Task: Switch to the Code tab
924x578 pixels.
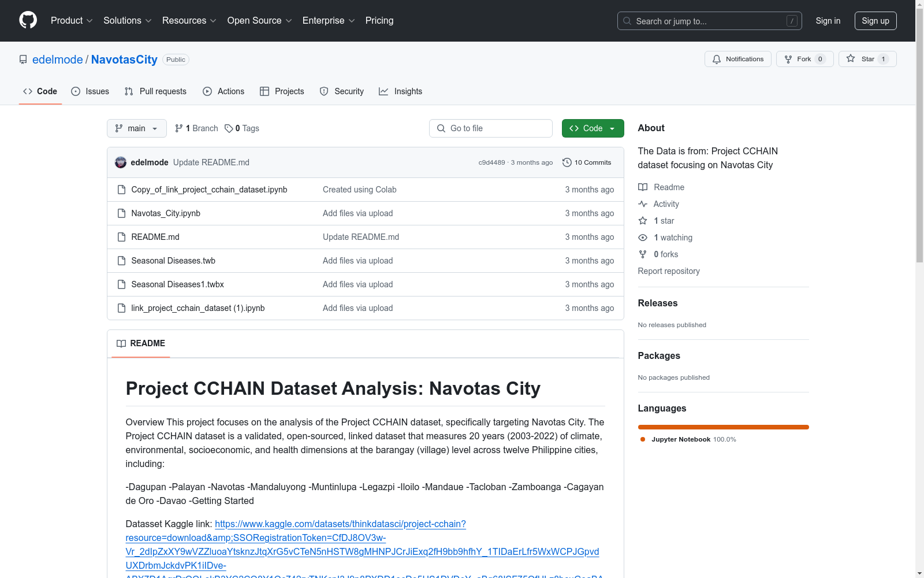Action: [x=40, y=91]
